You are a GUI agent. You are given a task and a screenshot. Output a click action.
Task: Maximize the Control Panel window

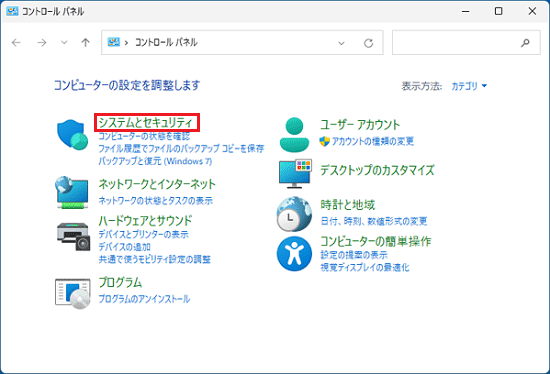[x=498, y=11]
